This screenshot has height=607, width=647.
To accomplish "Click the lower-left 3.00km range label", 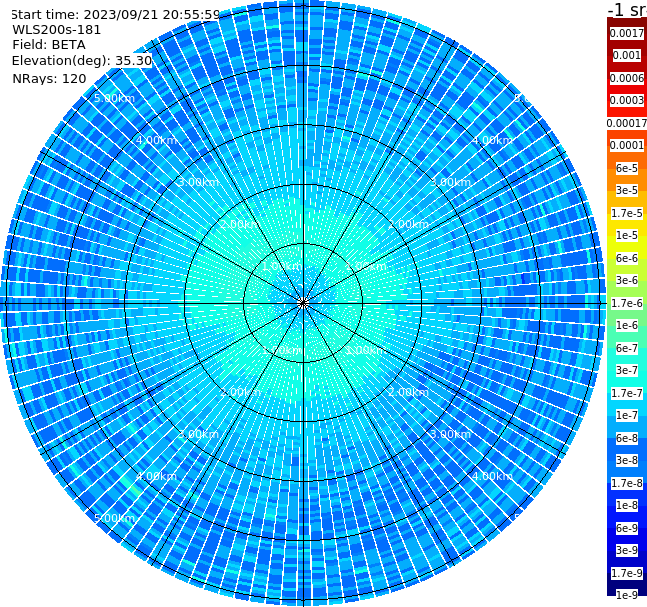I will tap(198, 434).
